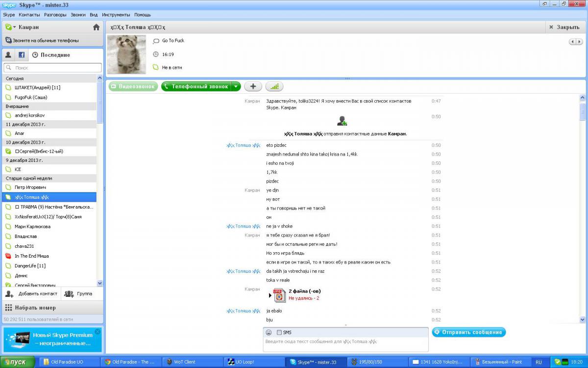Click the plus add-people button
Screen dimensions: 588x368
[x=253, y=86]
